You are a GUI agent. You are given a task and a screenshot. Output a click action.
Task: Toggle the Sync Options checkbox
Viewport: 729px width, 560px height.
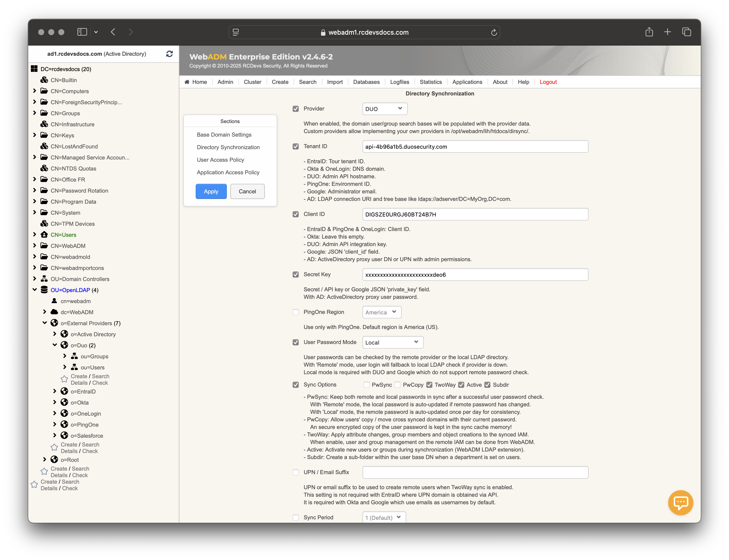coord(295,385)
